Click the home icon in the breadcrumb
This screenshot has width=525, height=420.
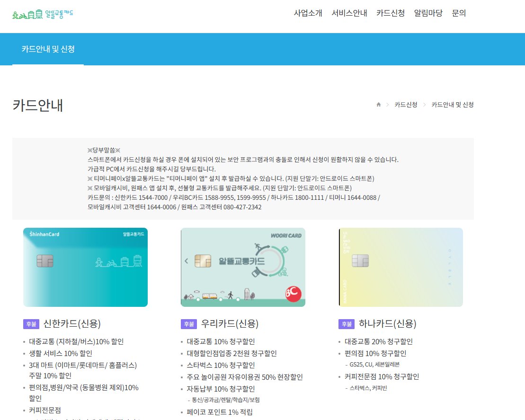378,105
